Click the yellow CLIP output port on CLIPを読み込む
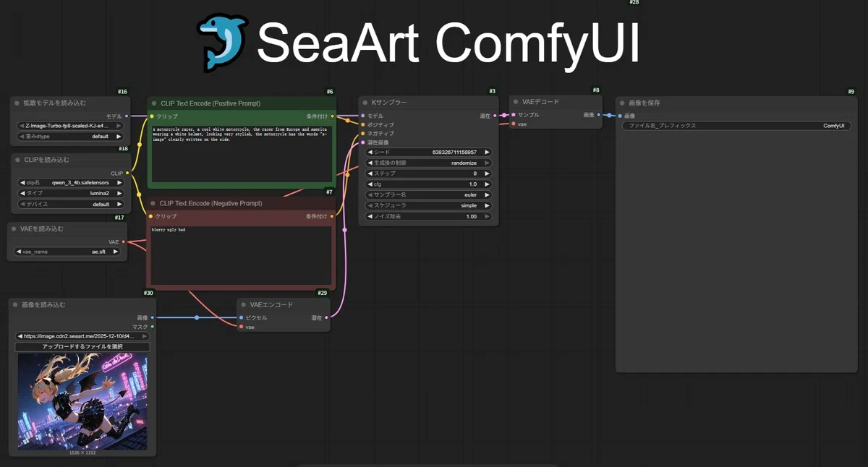The image size is (868, 467). click(127, 173)
